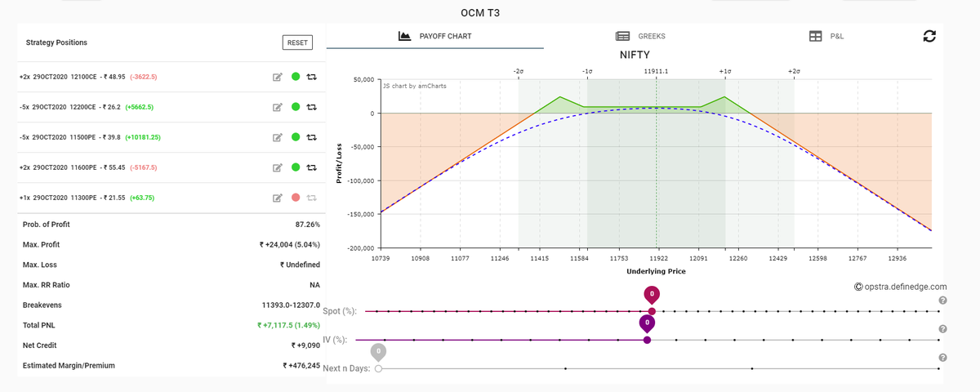This screenshot has width=980, height=392.
Task: Click the Strategy Positions heading
Action: tap(56, 42)
